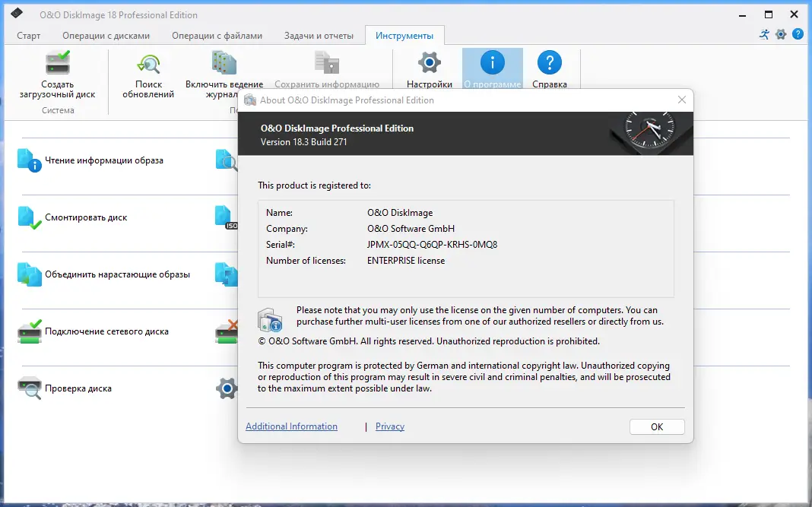Viewport: 812px width, 507px height.
Task: Select the Инструменты tab
Action: click(x=404, y=36)
